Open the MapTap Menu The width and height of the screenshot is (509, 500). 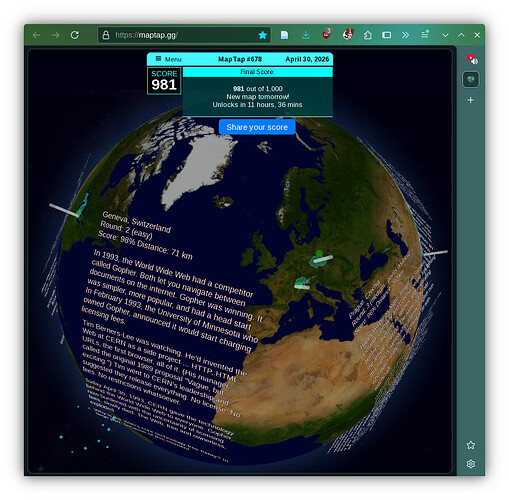coord(169,59)
